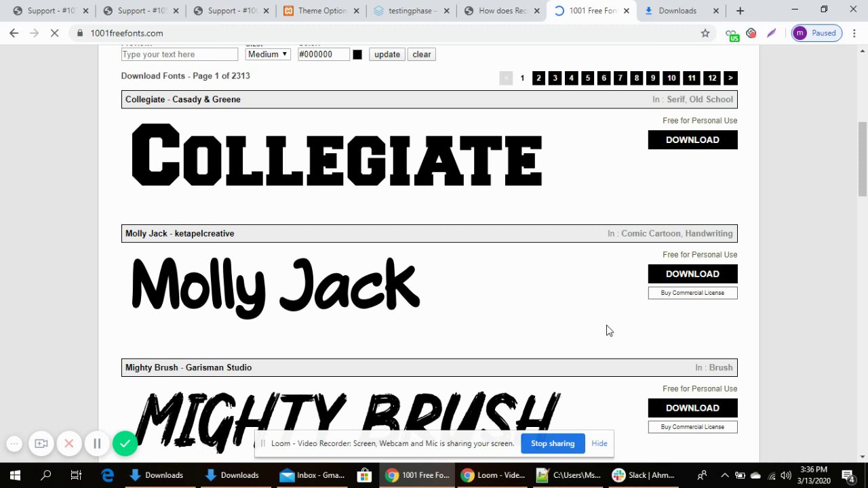Image resolution: width=868 pixels, height=488 pixels.
Task: Cancel the Loom recording with the red X
Action: pyautogui.click(x=68, y=444)
